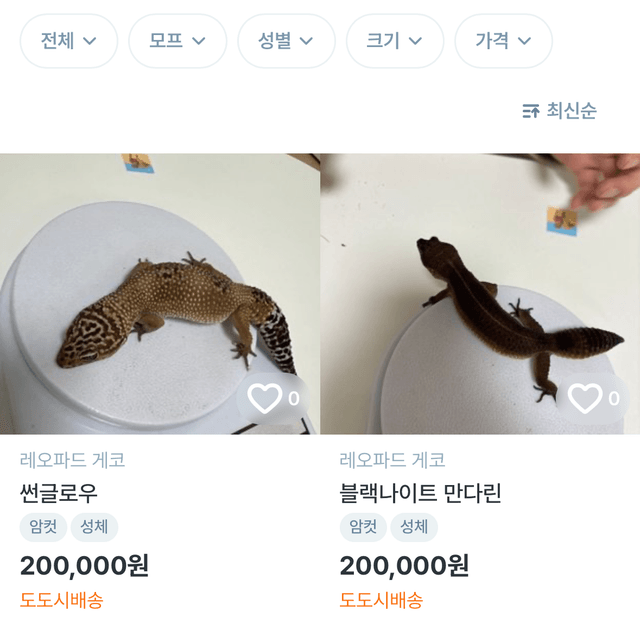Screen dimensions: 640x640
Task: Change sort order via 최신순 label
Action: coord(572,111)
